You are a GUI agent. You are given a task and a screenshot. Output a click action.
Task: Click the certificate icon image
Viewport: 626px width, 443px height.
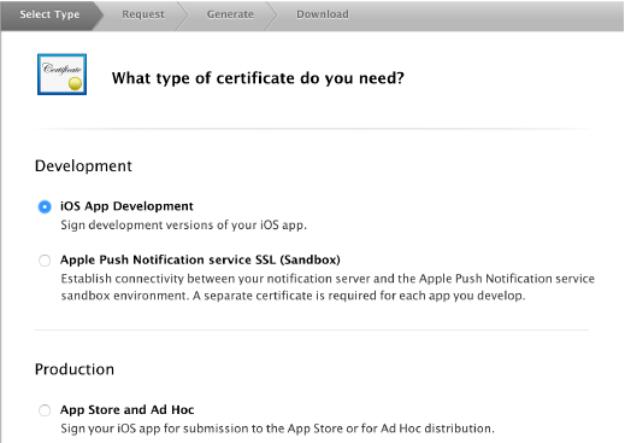[62, 75]
